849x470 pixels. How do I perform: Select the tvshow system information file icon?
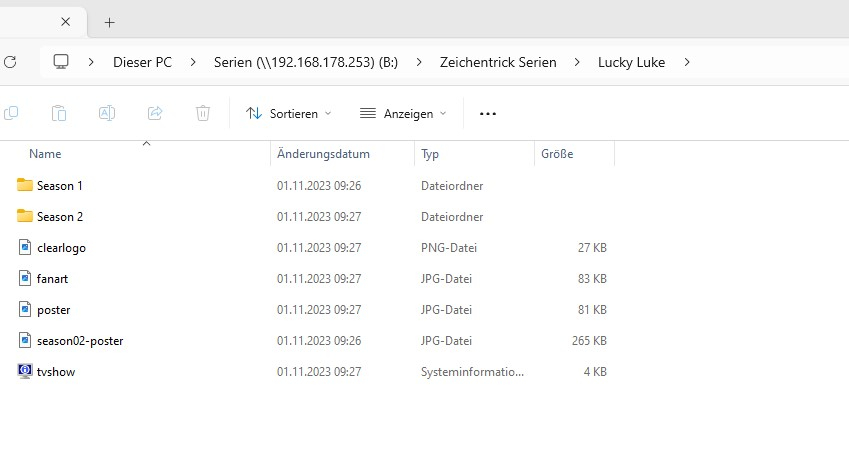25,372
